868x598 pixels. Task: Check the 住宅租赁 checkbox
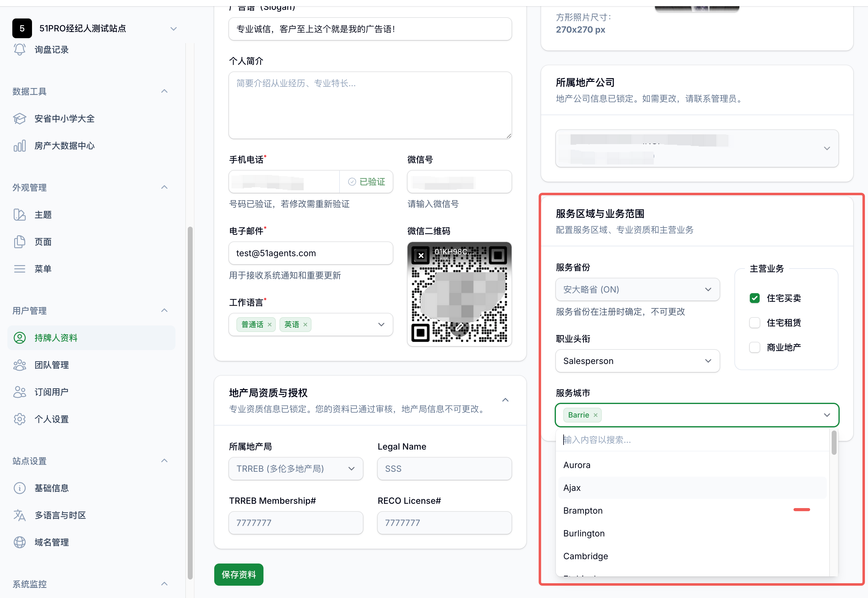click(x=754, y=323)
